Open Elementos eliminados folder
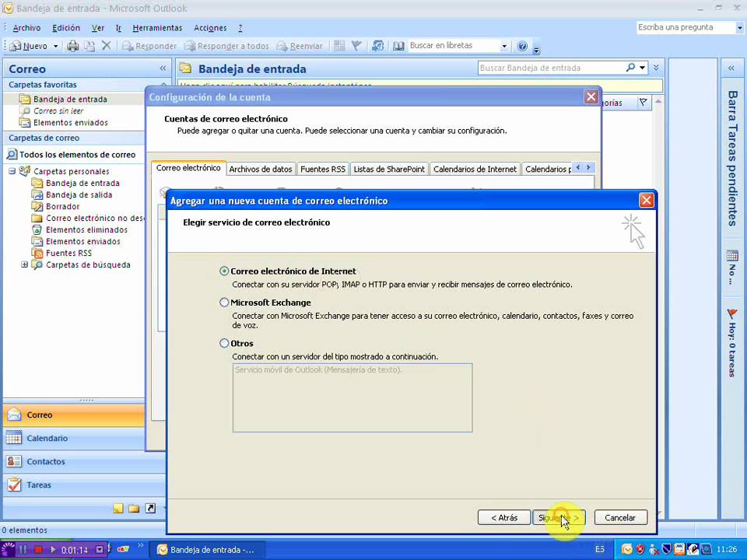 (86, 229)
